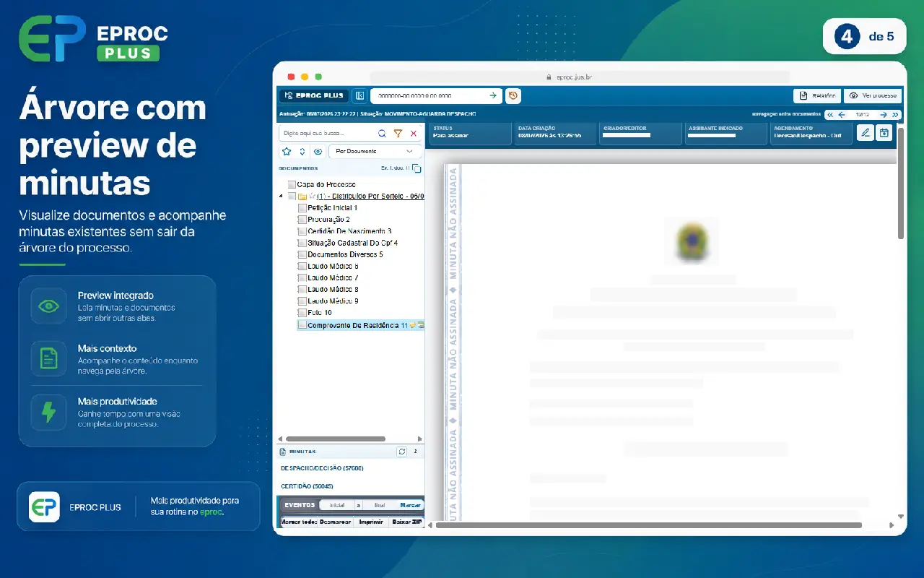
Task: Click the tree panel horizontal scrollbar
Action: tap(335, 439)
